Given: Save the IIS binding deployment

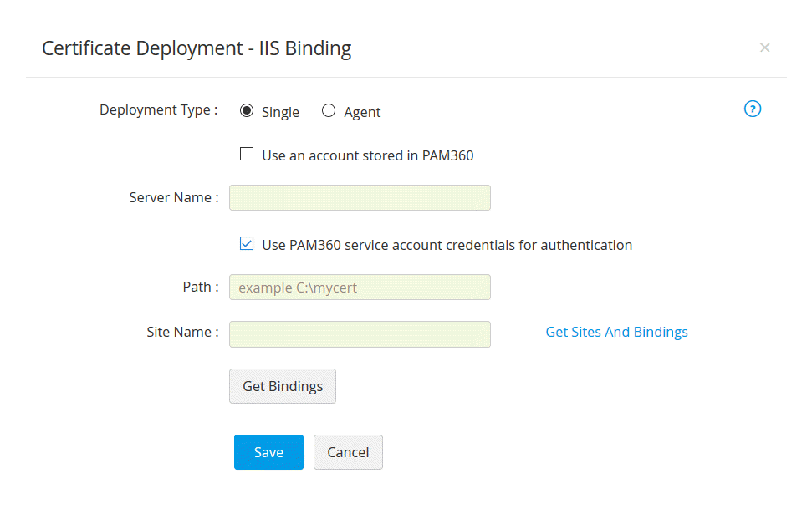Looking at the screenshot, I should pos(268,452).
